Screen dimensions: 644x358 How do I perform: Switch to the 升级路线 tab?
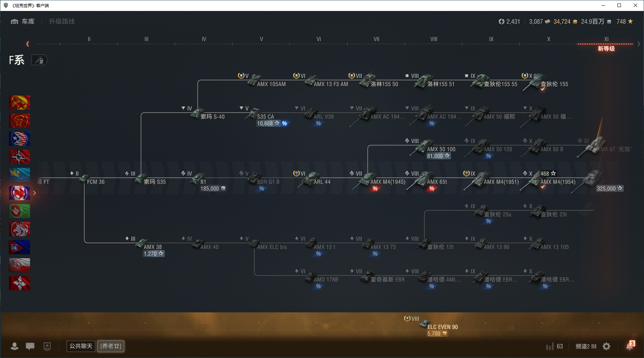tap(62, 22)
